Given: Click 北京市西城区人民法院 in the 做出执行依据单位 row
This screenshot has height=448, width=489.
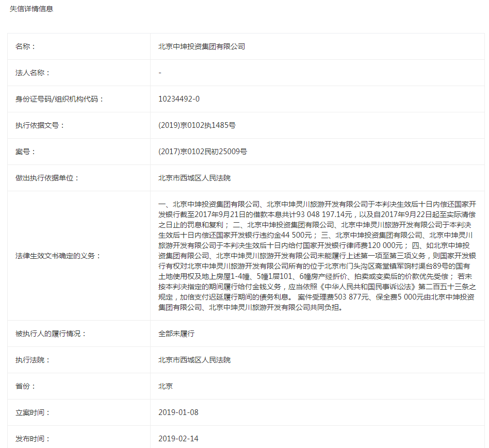Looking at the screenshot, I should click(194, 178).
